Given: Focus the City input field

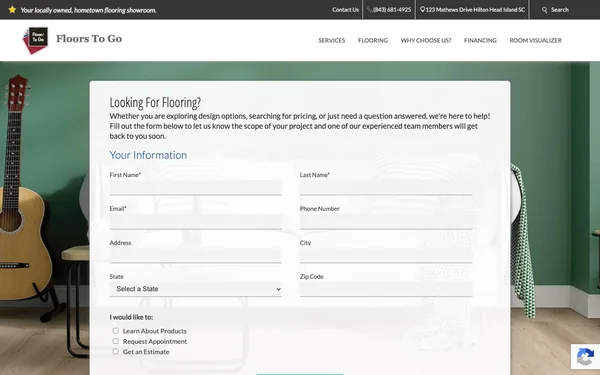Looking at the screenshot, I should coord(386,255).
